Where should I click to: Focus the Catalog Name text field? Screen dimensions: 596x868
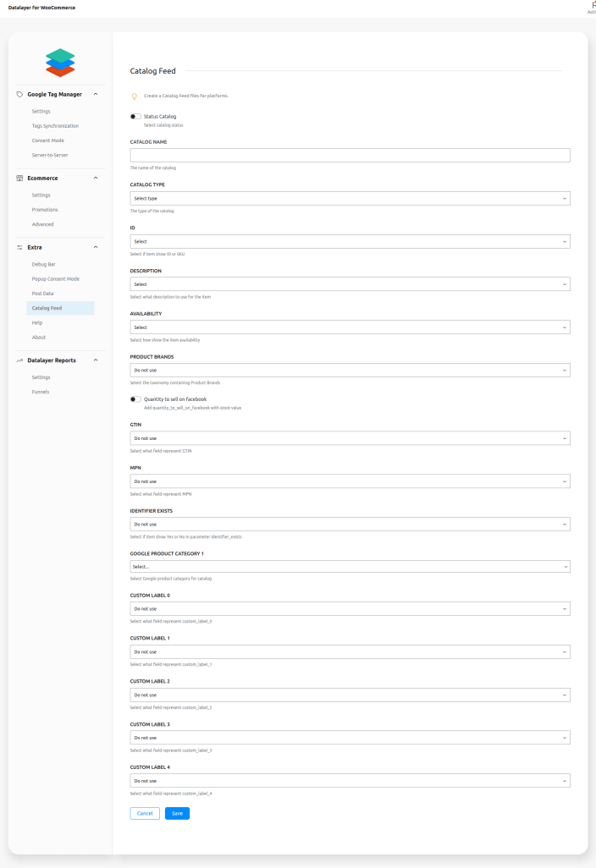350,156
